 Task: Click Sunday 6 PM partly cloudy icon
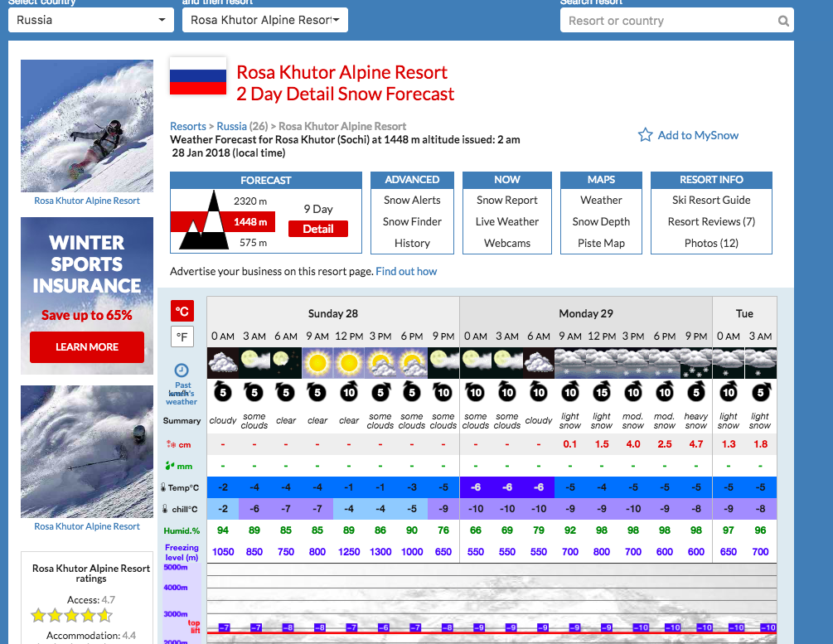tap(412, 363)
